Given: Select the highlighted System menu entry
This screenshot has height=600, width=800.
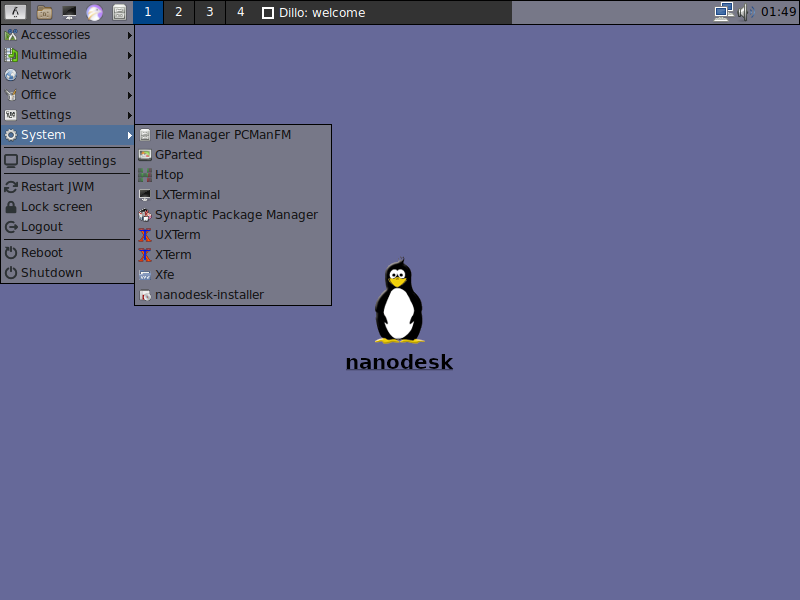Looking at the screenshot, I should 68,135.
